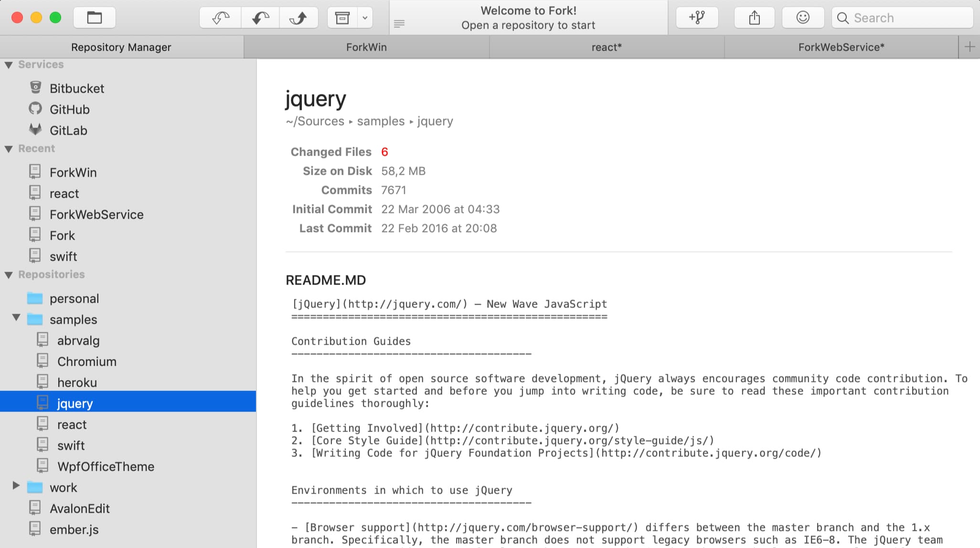Collapse the Recent section

coord(9,149)
